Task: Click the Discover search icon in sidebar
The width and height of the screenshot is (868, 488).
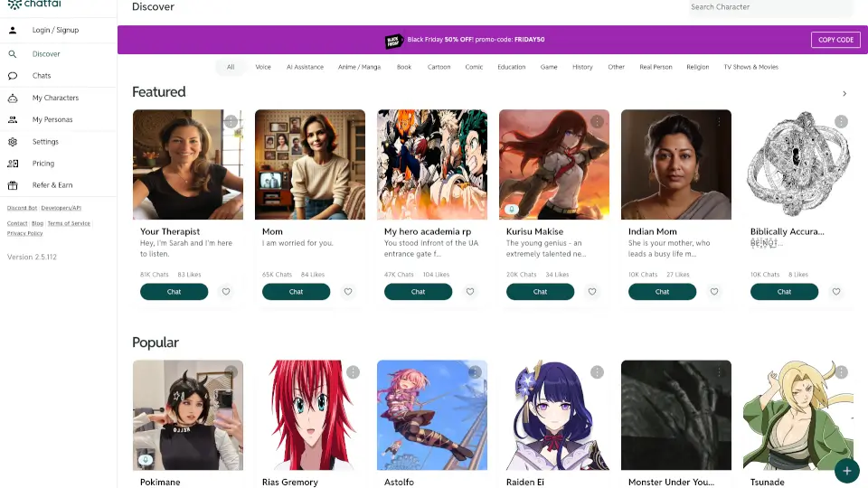Action: point(13,54)
